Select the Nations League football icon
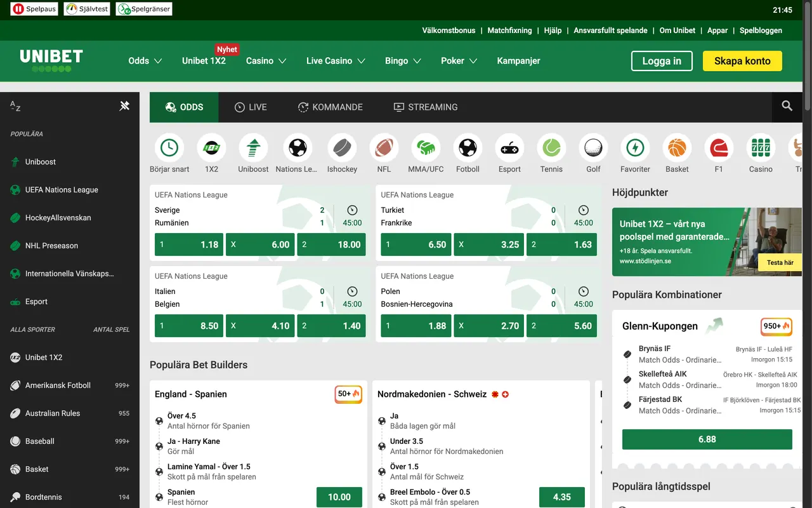This screenshot has width=812, height=508. (298, 148)
